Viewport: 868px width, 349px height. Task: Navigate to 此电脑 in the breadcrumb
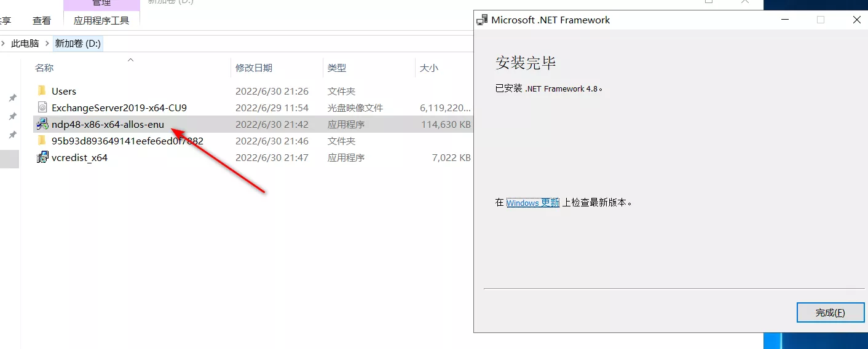[x=25, y=44]
